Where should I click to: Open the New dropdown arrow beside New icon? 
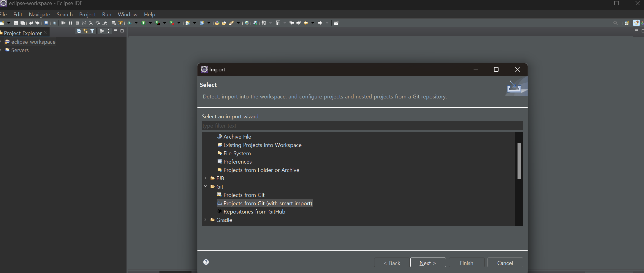pos(9,23)
